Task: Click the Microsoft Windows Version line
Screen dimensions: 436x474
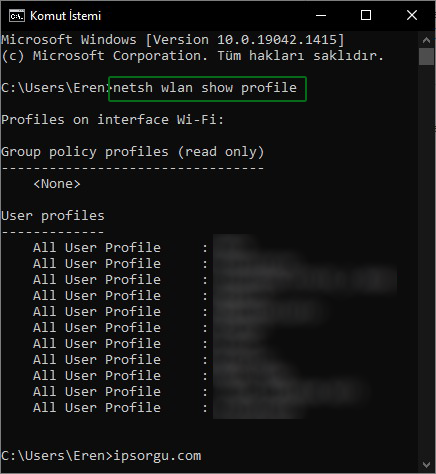Action: (x=173, y=40)
